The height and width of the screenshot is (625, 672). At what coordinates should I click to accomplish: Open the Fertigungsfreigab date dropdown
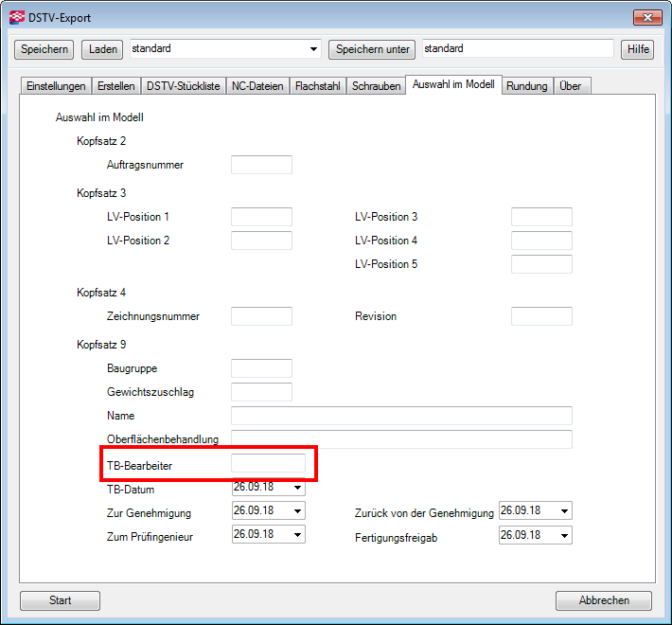(564, 535)
